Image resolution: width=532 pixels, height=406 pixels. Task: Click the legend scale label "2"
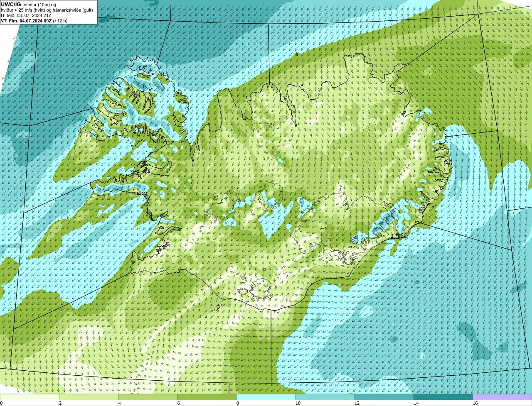(60, 403)
